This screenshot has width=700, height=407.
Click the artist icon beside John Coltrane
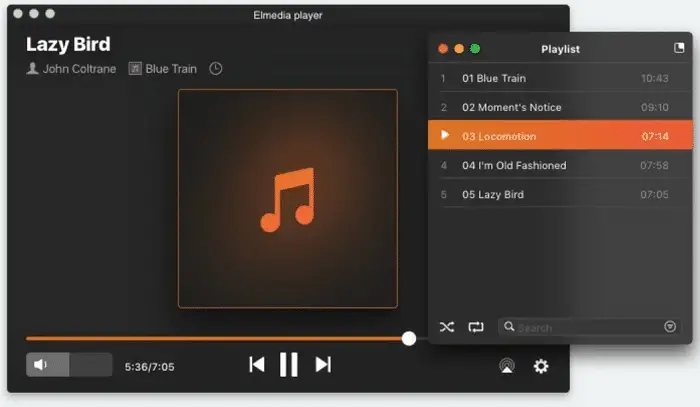click(x=32, y=68)
